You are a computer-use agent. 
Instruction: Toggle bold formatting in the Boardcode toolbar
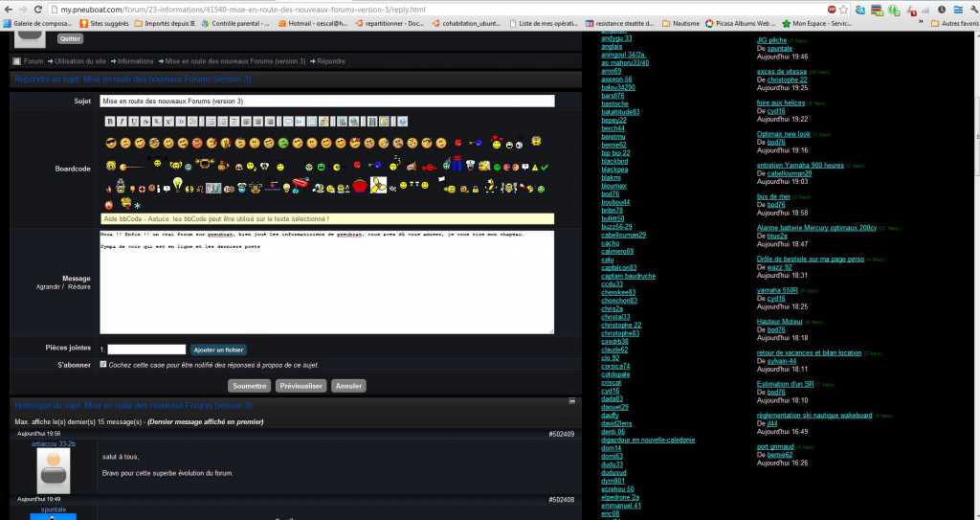pos(109,122)
